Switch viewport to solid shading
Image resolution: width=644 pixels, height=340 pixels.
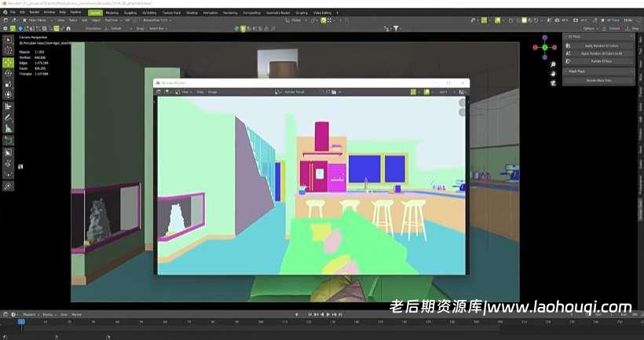[x=524, y=20]
